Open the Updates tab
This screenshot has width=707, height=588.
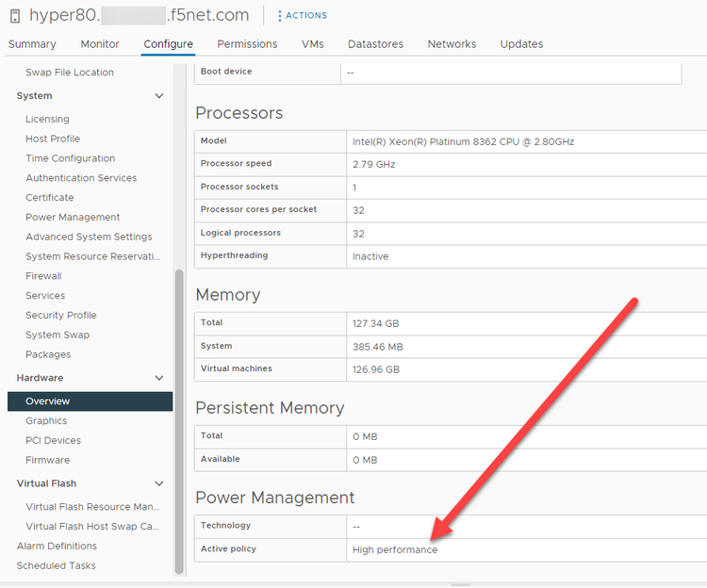(x=521, y=44)
